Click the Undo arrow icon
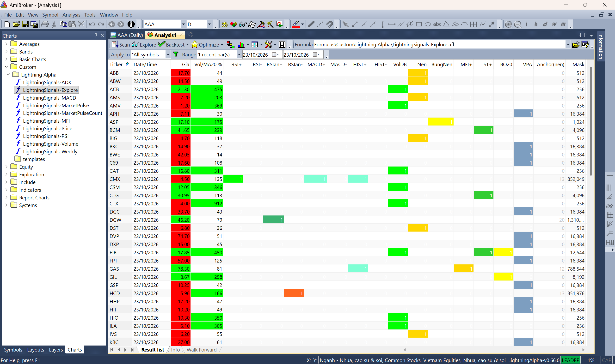Viewport: 615px width, 364px height. pyautogui.click(x=92, y=24)
